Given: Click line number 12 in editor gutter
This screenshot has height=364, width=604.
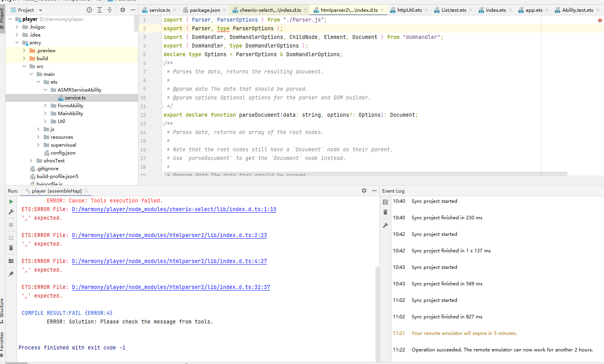Looking at the screenshot, I should 143,115.
